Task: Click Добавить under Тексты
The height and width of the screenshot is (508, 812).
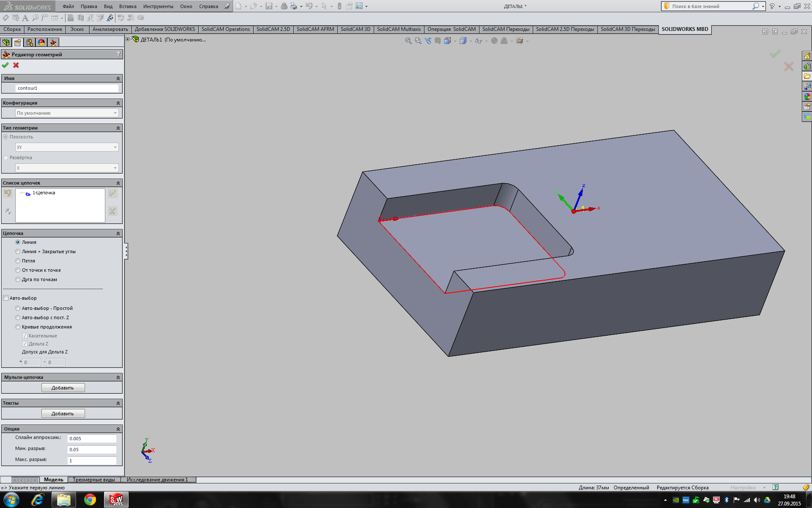Action: pos(63,414)
